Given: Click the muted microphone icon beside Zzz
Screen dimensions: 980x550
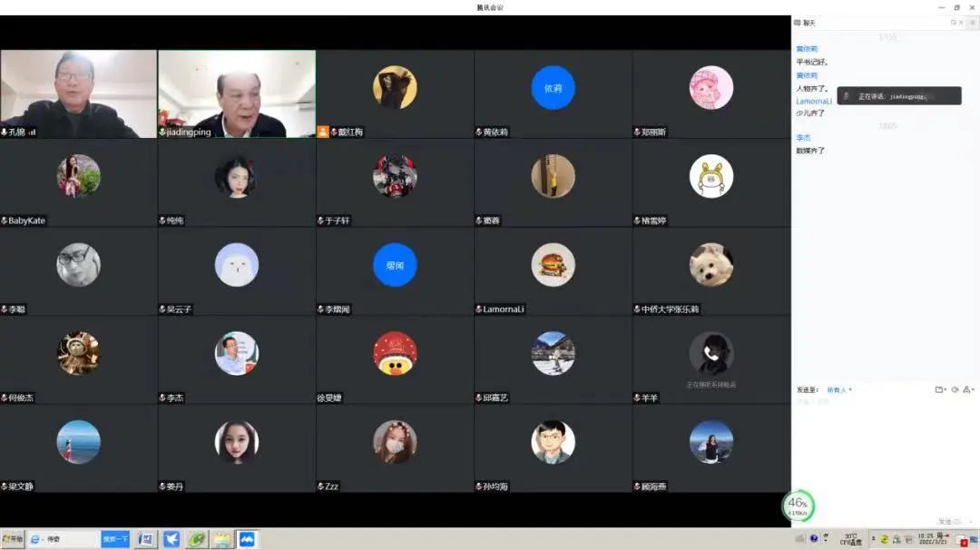Looking at the screenshot, I should [x=320, y=486].
